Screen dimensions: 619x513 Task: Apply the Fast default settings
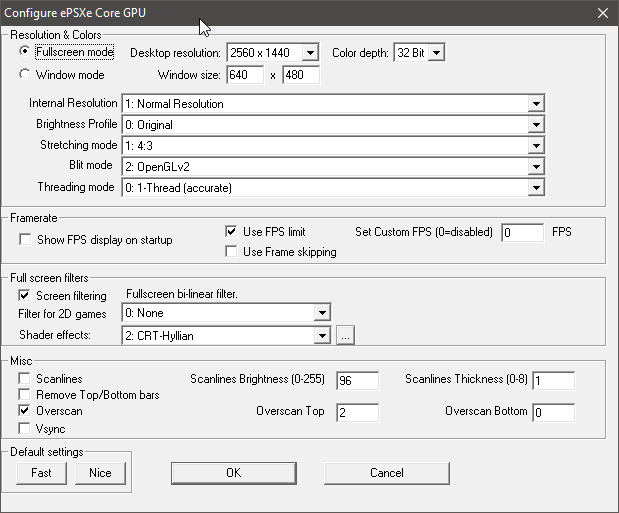tap(41, 473)
